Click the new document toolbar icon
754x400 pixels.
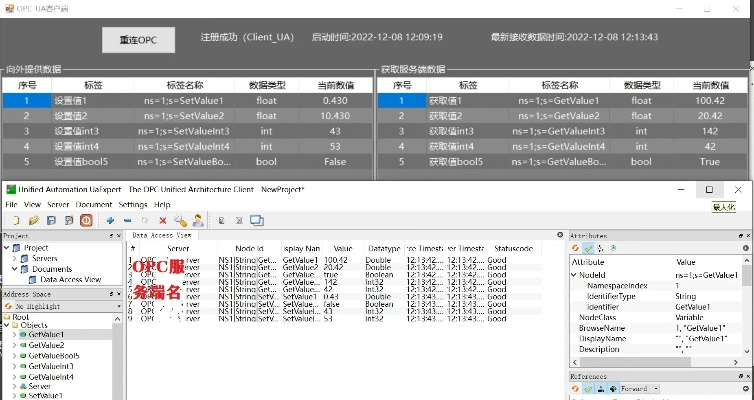pyautogui.click(x=14, y=220)
